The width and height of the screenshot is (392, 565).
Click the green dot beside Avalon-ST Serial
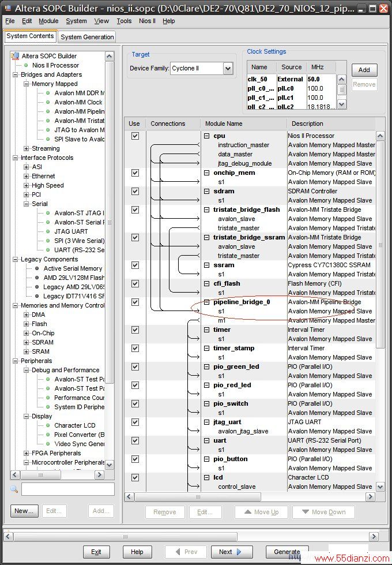[48, 222]
